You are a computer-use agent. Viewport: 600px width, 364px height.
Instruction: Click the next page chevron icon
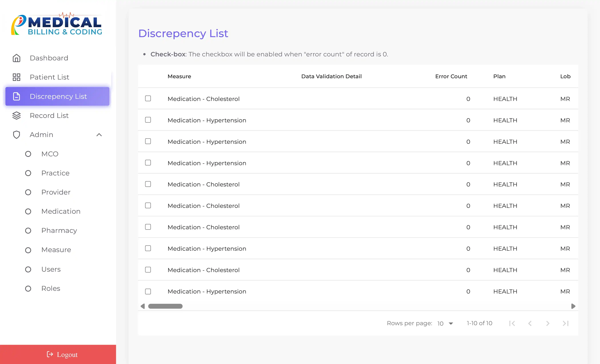[548, 323]
